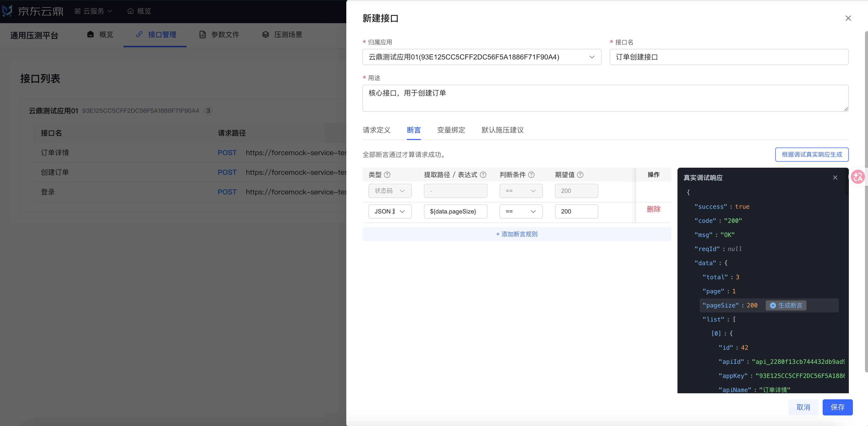This screenshot has width=868, height=426.
Task: Click the 判断条件 help question icon
Action: point(531,175)
